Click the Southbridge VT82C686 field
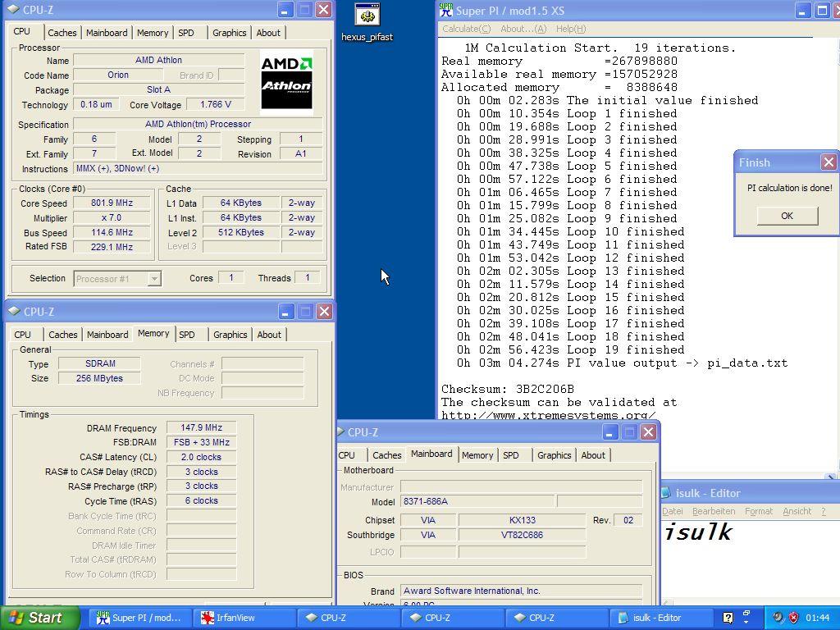 [523, 535]
